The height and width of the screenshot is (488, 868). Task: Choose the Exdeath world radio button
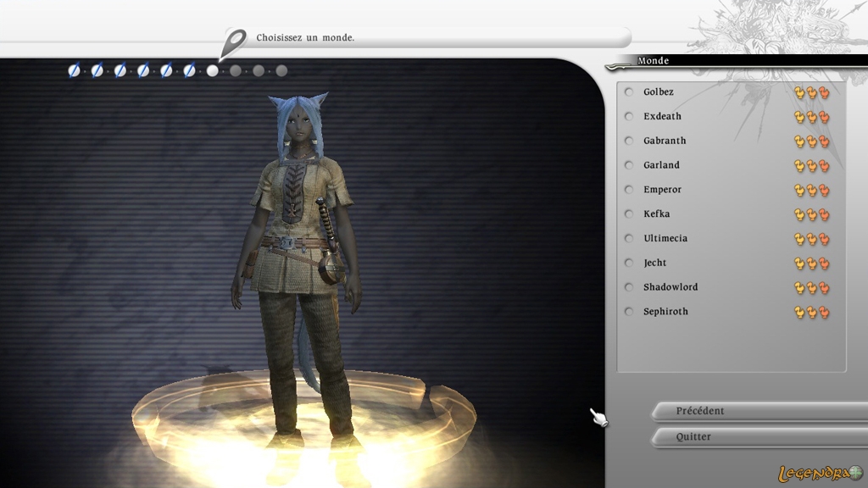click(x=629, y=117)
